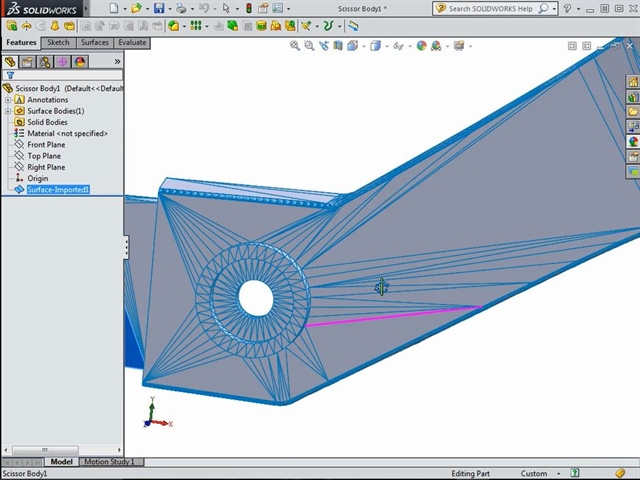Open File Properties icon in top toolbar

click(263, 8)
